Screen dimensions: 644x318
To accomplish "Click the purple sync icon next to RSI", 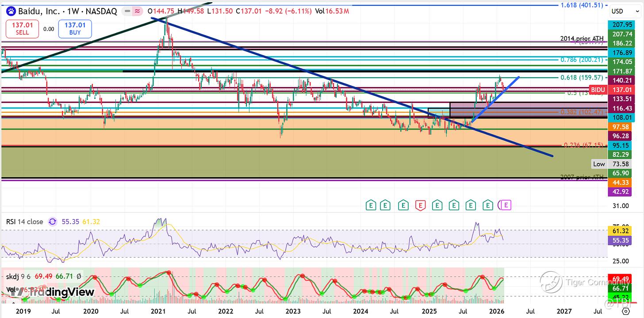I will click(x=53, y=222).
